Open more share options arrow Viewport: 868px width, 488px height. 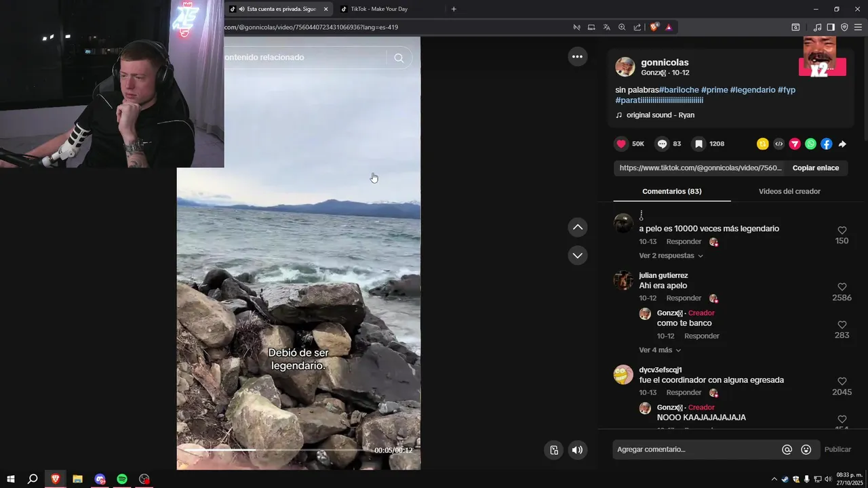[842, 144]
